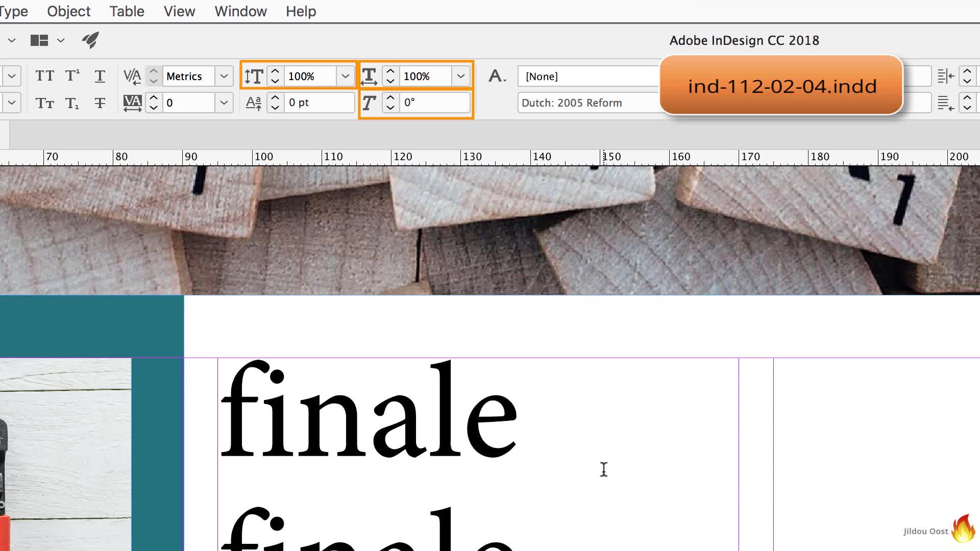Screen dimensions: 980x551
Task: Open the View menu
Action: 179,11
